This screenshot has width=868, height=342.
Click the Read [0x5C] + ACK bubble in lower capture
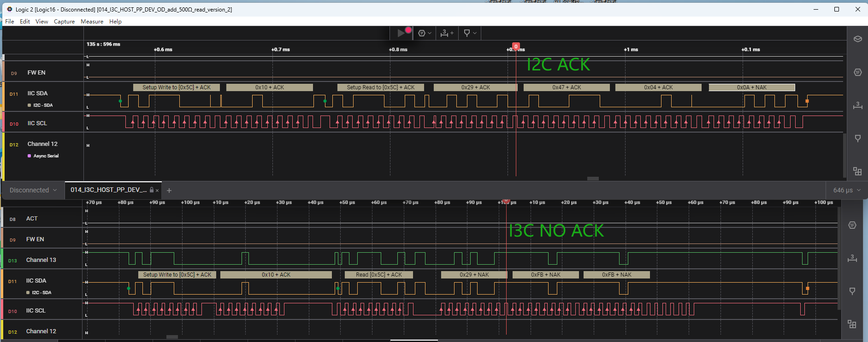click(x=378, y=275)
